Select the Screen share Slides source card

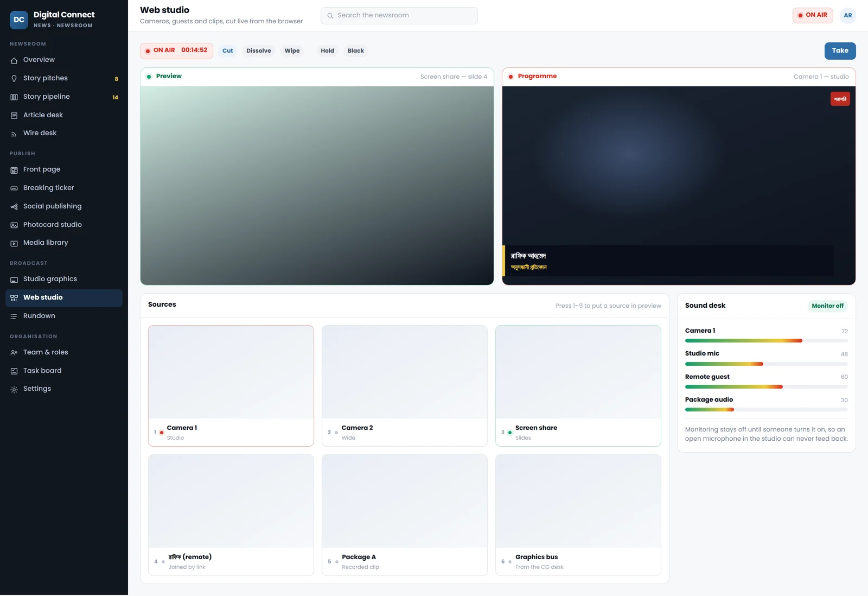[x=578, y=386]
